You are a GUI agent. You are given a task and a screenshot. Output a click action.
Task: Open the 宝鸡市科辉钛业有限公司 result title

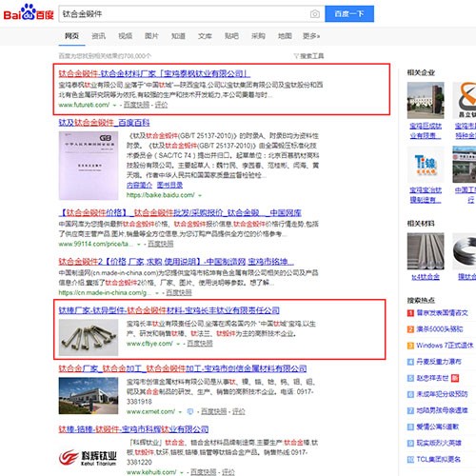coord(133,429)
